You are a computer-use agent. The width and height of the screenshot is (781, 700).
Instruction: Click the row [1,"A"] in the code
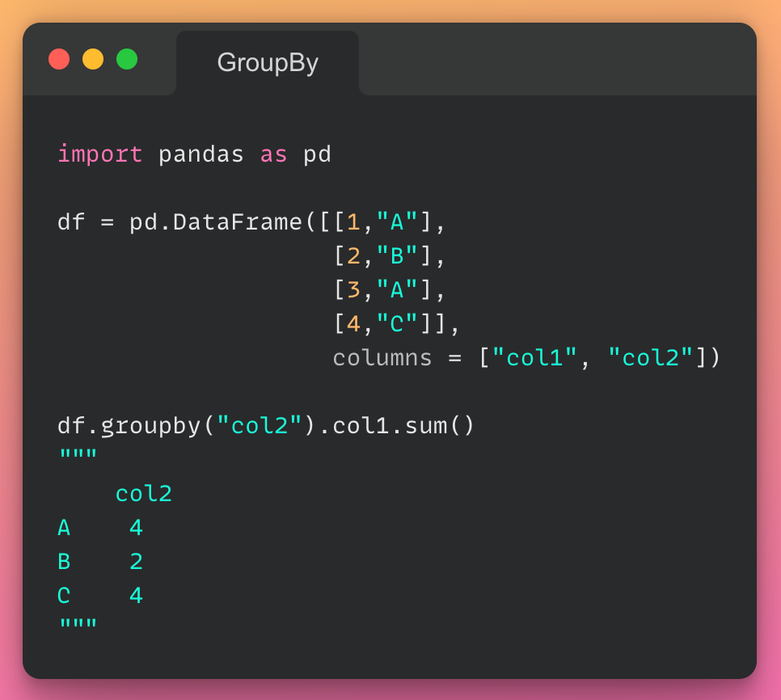point(382,222)
